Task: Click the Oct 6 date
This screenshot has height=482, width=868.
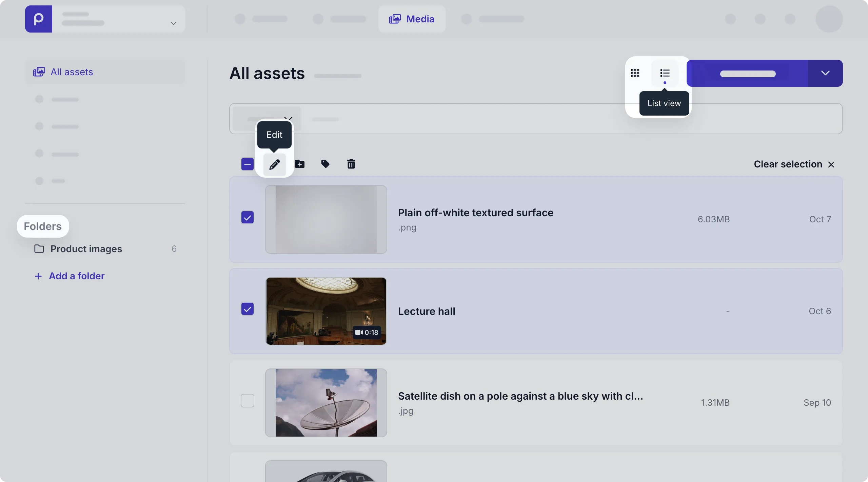Action: (820, 311)
